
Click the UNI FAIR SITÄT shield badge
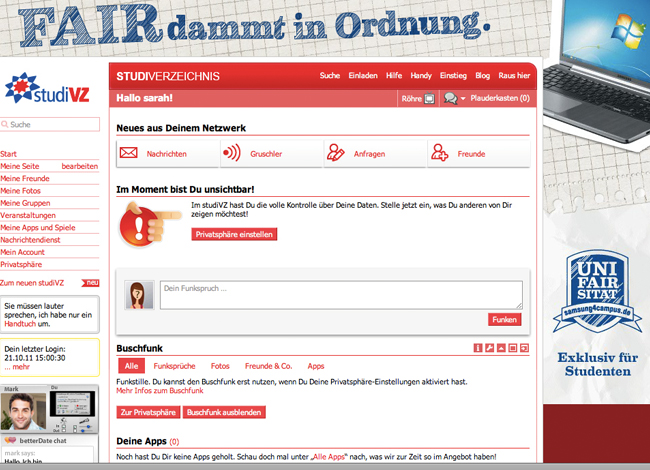597,291
